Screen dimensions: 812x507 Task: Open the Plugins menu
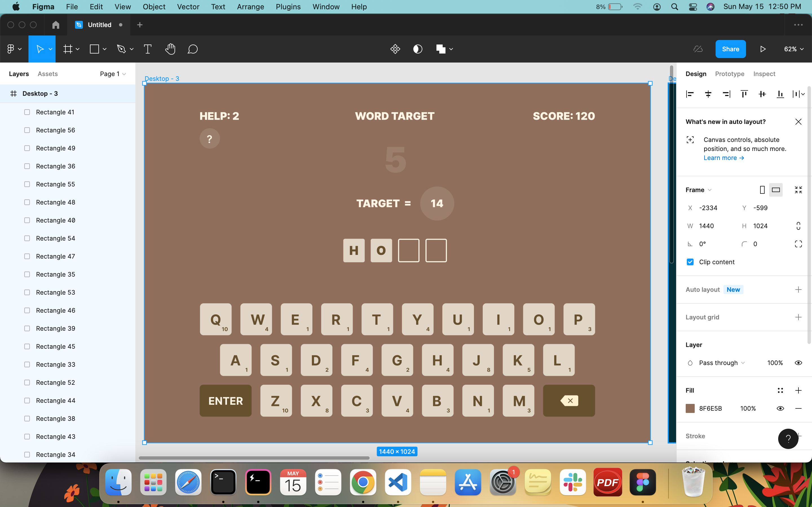click(x=288, y=7)
